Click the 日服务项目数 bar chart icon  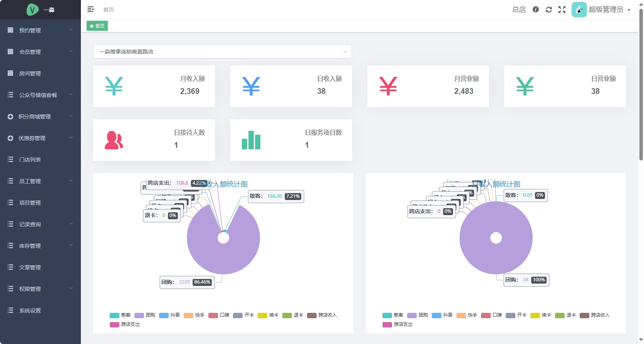[x=251, y=140]
